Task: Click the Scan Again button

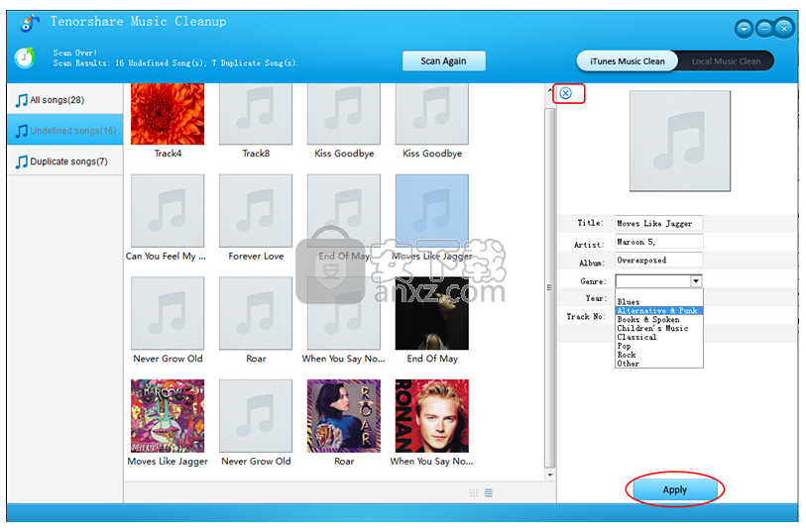Action: pyautogui.click(x=443, y=61)
